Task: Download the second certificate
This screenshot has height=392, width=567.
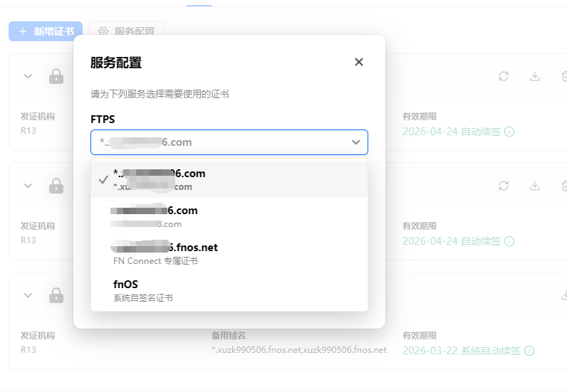Action: pyautogui.click(x=535, y=186)
